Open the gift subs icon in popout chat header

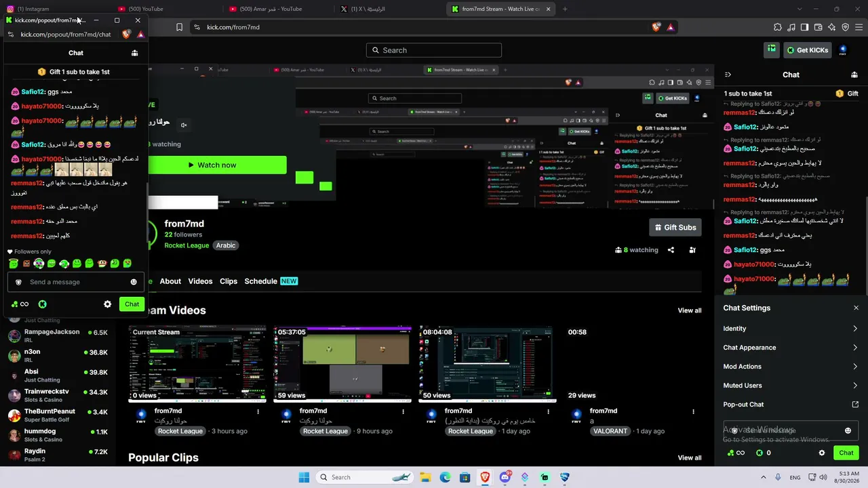click(134, 53)
